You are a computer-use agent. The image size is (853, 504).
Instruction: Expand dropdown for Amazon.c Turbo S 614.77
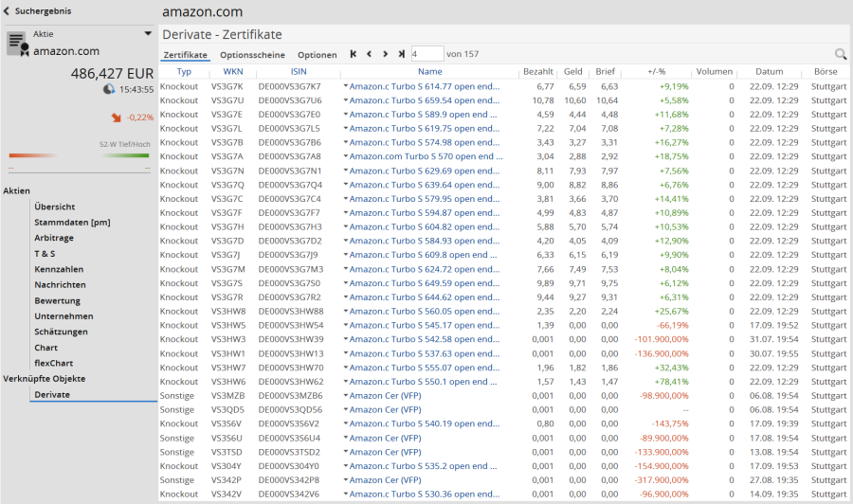coord(346,86)
